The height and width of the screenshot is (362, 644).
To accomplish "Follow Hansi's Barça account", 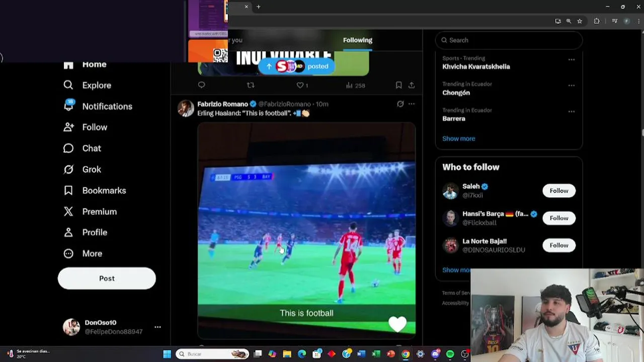I will 559,218.
